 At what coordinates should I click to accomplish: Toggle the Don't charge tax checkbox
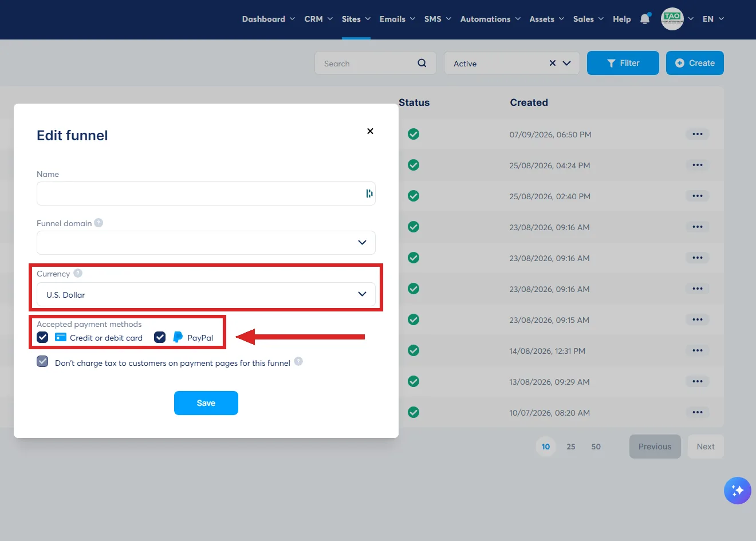pos(42,361)
